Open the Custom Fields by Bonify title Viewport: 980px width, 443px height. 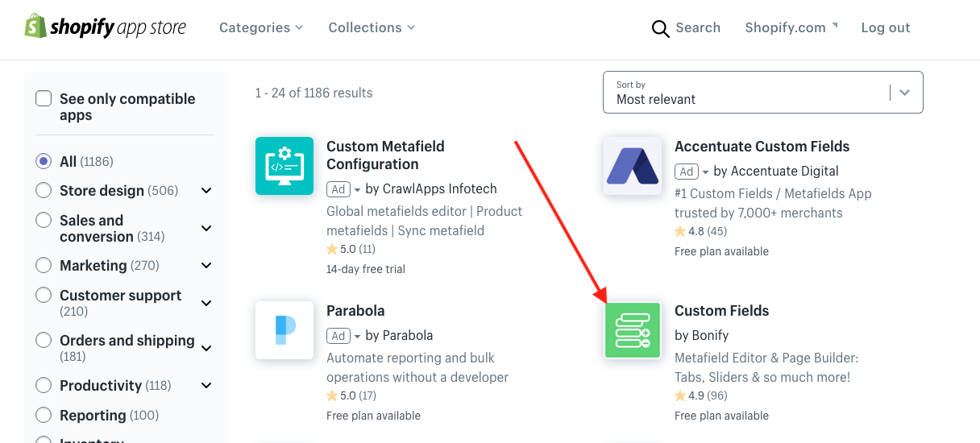(x=722, y=311)
